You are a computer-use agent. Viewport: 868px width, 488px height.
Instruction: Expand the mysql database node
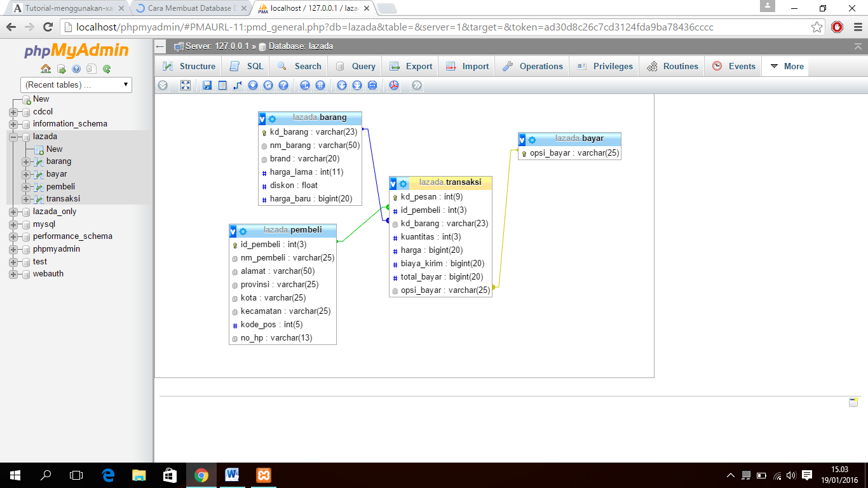click(13, 224)
